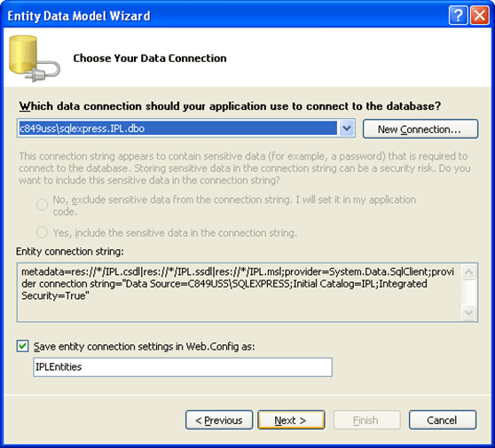Select the exclude sensitive data radio option
The height and width of the screenshot is (448, 495).
(42, 204)
